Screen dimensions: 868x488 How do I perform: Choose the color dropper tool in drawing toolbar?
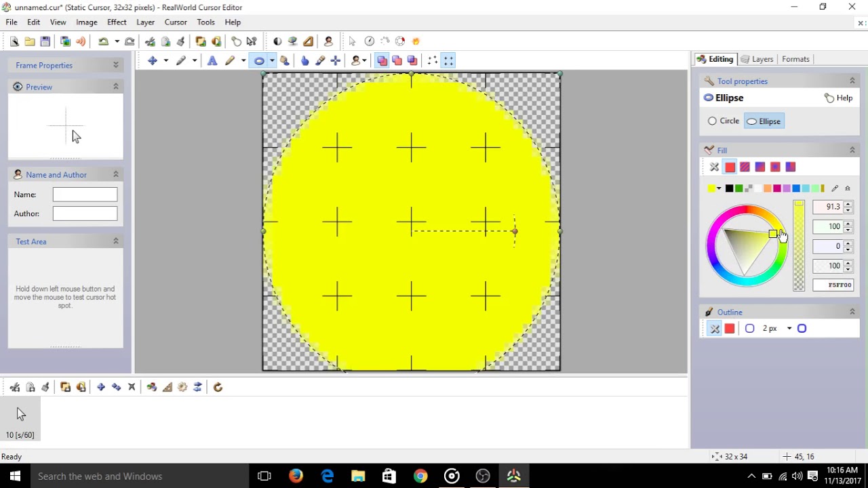tap(320, 61)
